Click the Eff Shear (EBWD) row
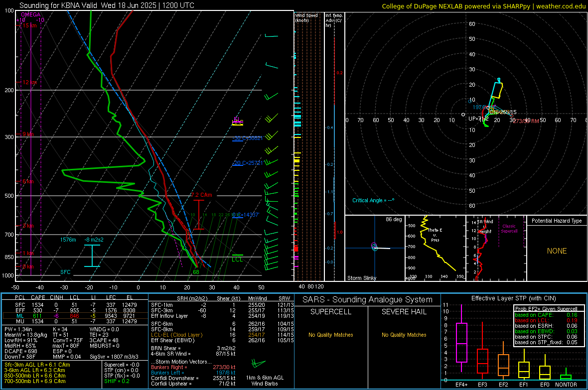The width and height of the screenshot is (588, 390). click(222, 340)
